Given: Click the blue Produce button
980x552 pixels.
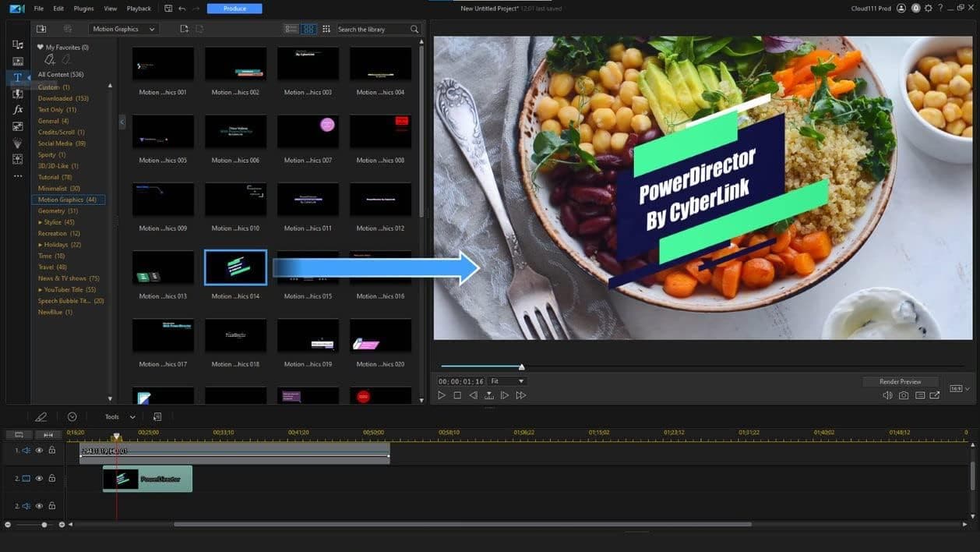Looking at the screenshot, I should (234, 9).
